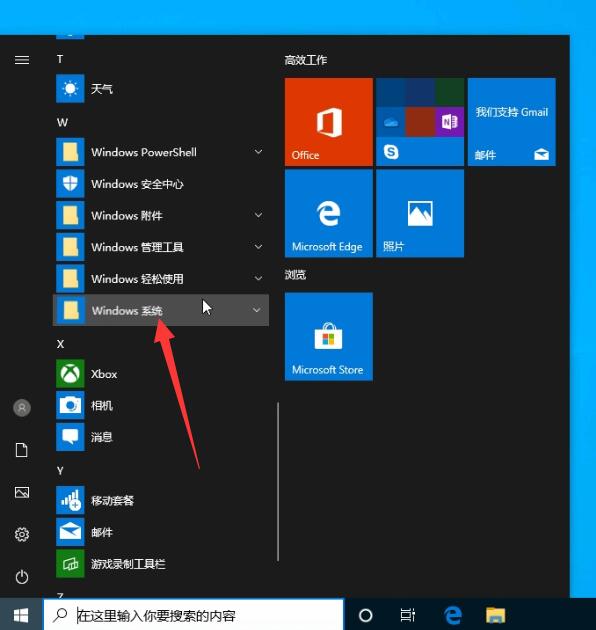Open the Camera (相机) app icon

[x=70, y=405]
